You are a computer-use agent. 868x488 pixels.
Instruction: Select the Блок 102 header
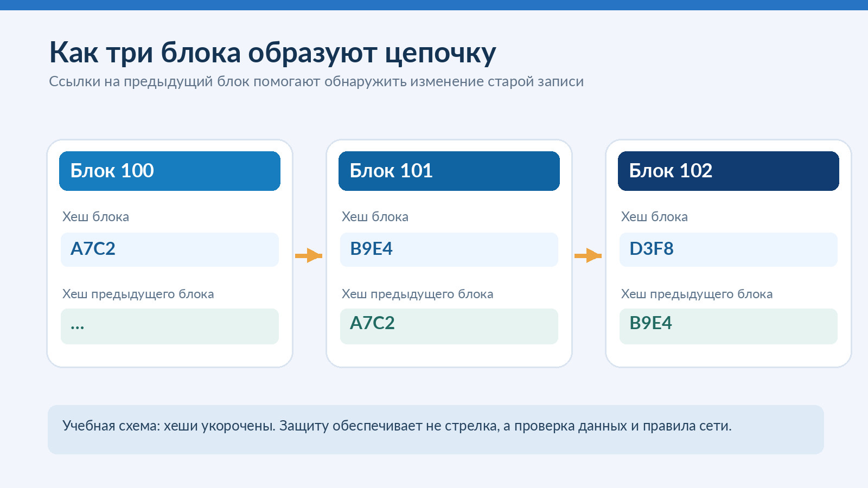pyautogui.click(x=729, y=171)
